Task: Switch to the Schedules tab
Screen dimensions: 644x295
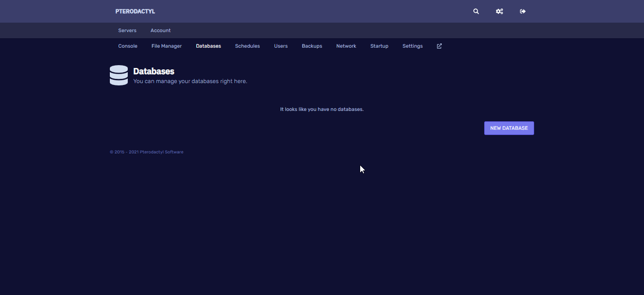Action: click(x=248, y=46)
